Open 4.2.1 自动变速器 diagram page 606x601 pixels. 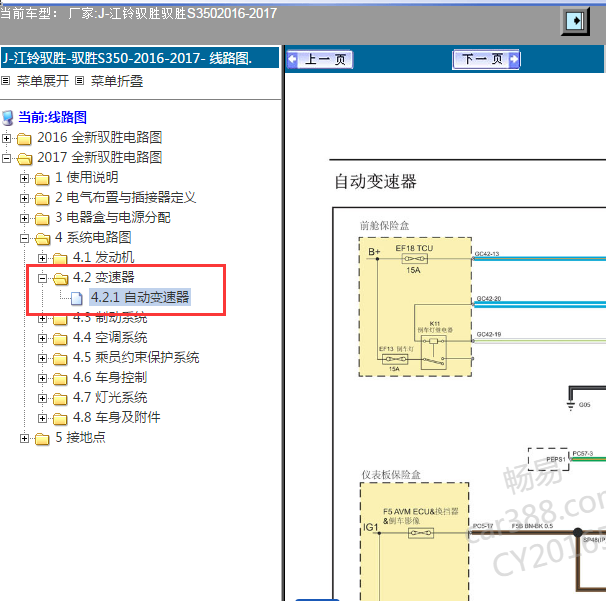(140, 298)
